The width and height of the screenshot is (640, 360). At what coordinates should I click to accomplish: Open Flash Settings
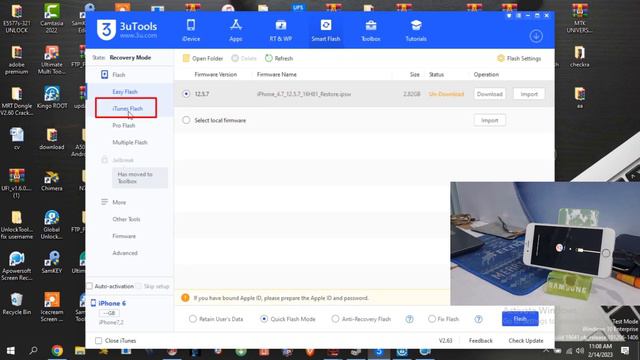click(x=519, y=58)
